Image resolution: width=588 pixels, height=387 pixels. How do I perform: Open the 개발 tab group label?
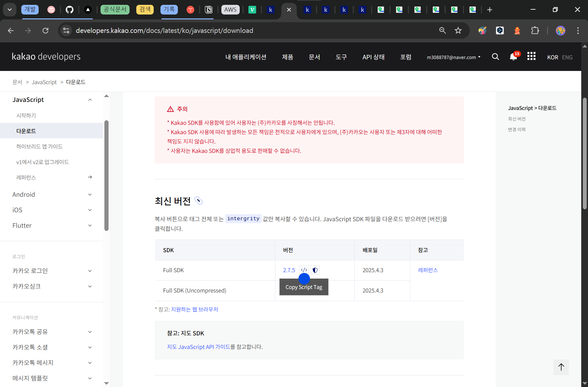pyautogui.click(x=30, y=9)
